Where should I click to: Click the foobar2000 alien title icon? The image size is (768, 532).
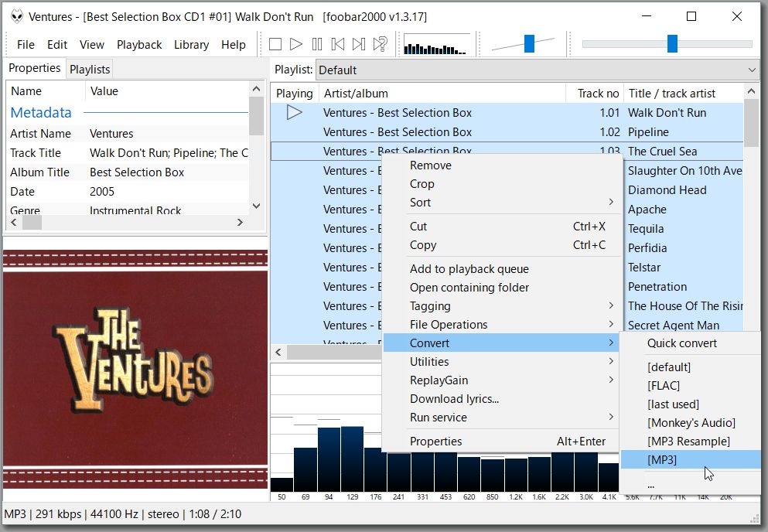[17, 17]
